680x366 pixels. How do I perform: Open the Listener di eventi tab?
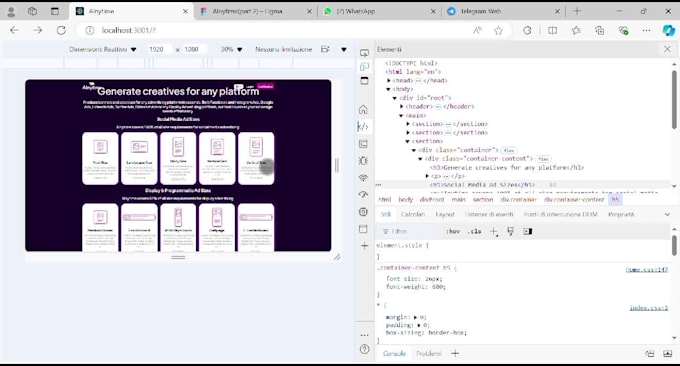pyautogui.click(x=489, y=215)
